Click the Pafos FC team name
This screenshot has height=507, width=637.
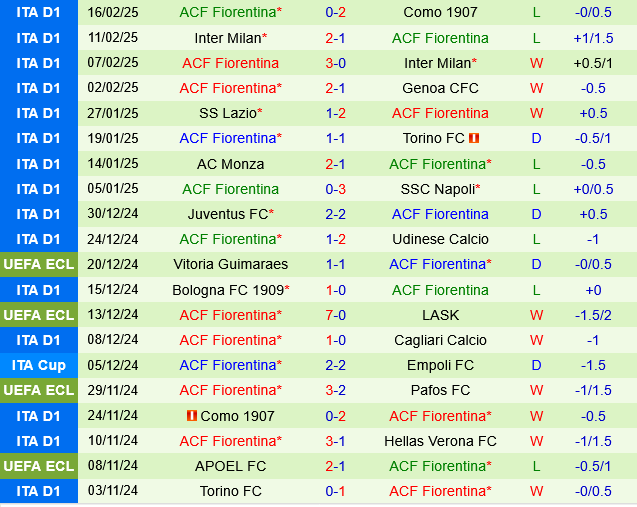440,390
